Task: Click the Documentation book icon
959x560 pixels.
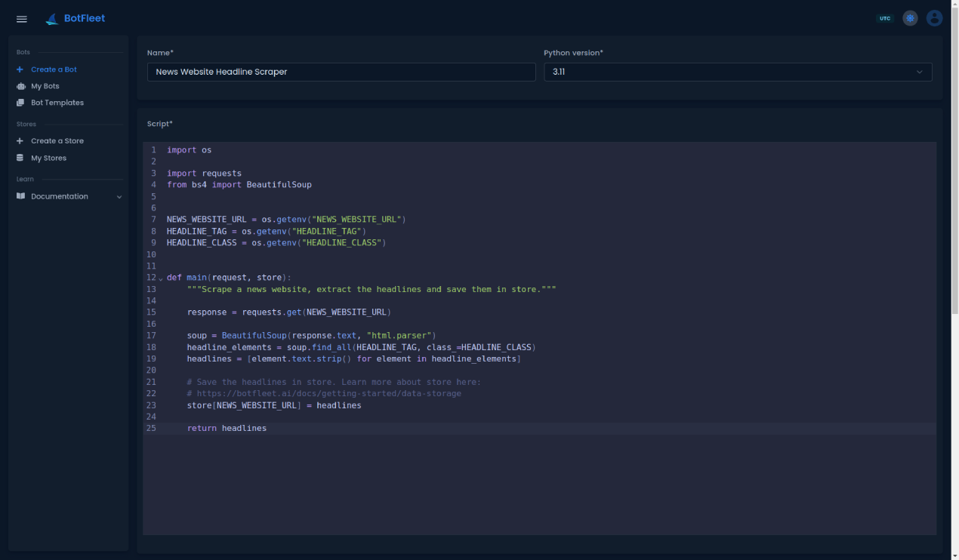Action: pos(20,196)
